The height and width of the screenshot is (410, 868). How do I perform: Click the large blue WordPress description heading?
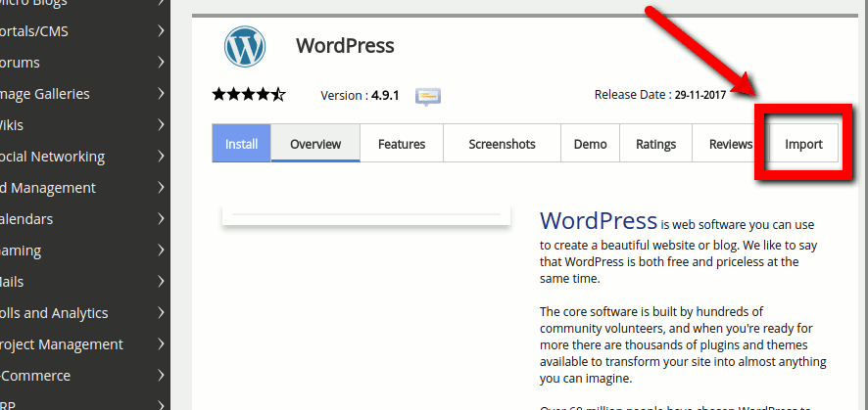pos(599,220)
